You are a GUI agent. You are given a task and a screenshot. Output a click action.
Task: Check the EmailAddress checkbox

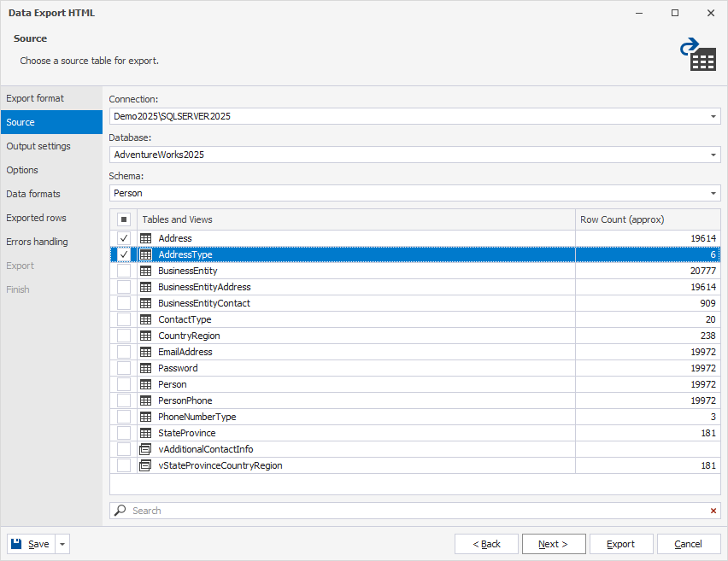coord(124,352)
